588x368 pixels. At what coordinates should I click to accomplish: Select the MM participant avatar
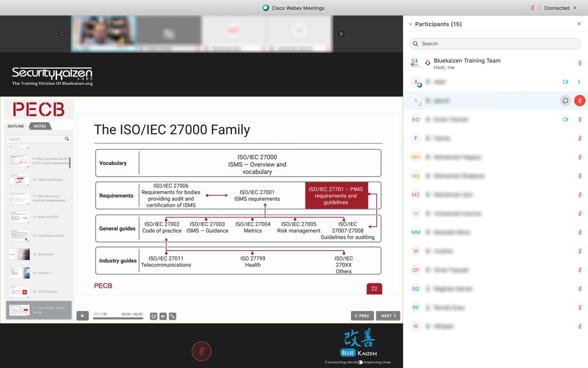pos(416,232)
